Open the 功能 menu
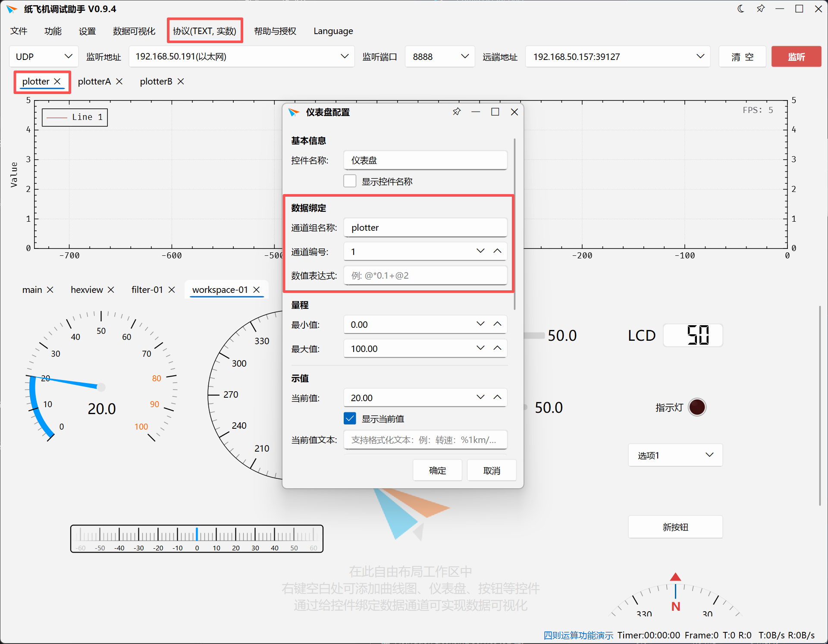The image size is (828, 644). point(53,31)
